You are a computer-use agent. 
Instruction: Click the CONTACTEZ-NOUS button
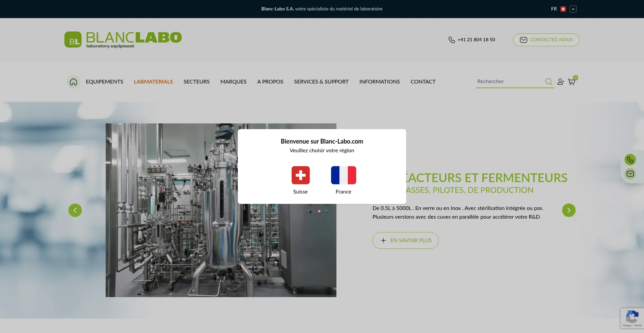click(x=546, y=40)
